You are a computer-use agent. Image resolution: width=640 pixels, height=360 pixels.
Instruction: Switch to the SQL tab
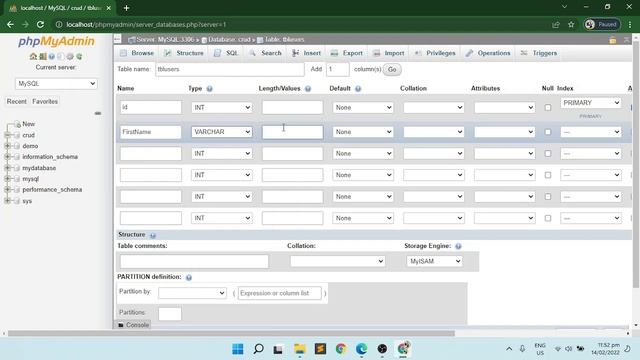(227, 53)
